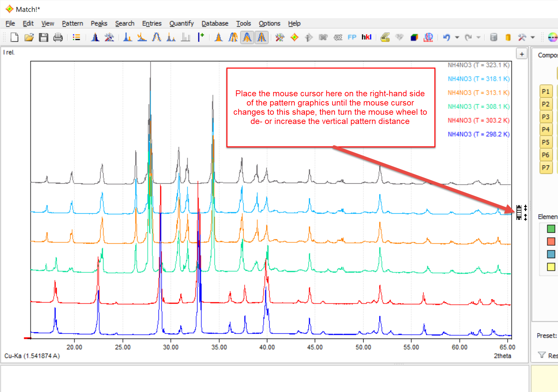
Task: Open the redo history dropdown arrow
Action: pyautogui.click(x=478, y=37)
